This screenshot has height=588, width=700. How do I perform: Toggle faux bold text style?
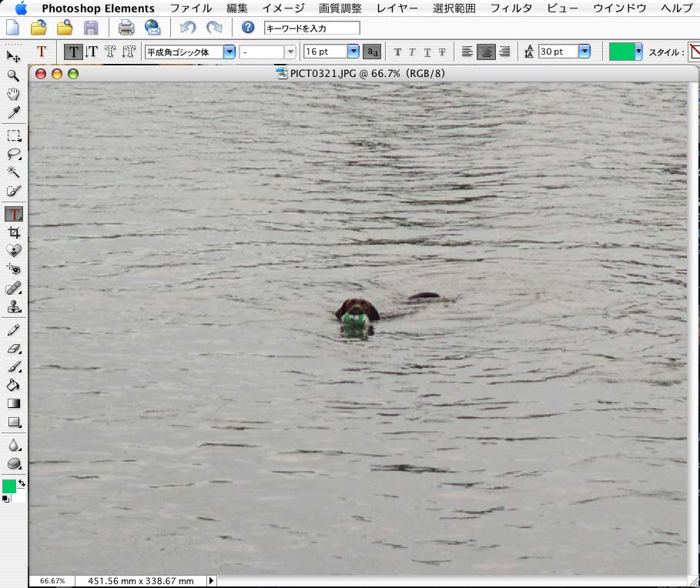click(397, 52)
